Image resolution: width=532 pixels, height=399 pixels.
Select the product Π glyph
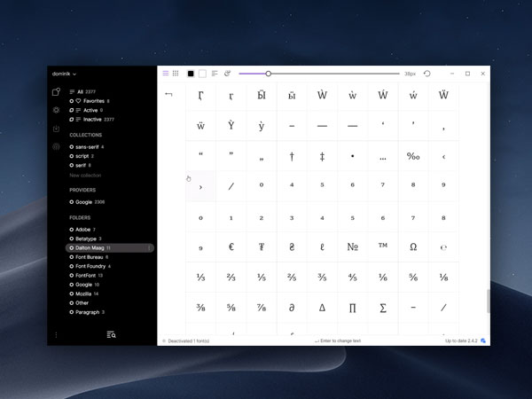point(353,308)
